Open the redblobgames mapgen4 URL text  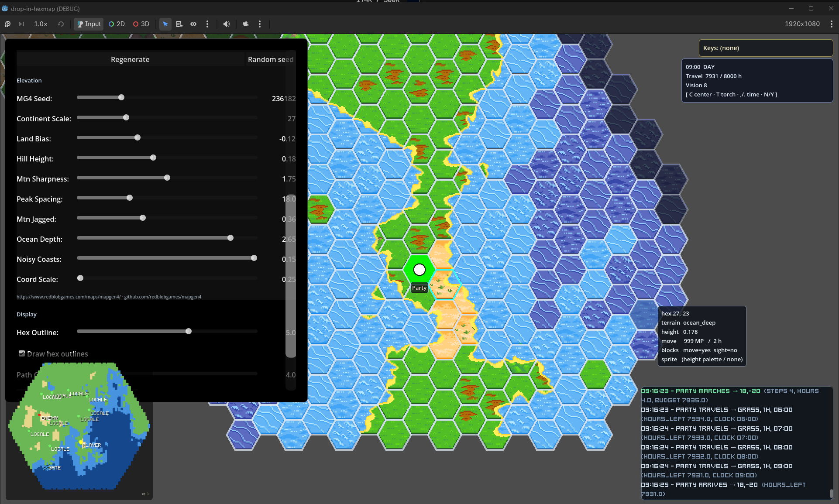click(x=109, y=297)
